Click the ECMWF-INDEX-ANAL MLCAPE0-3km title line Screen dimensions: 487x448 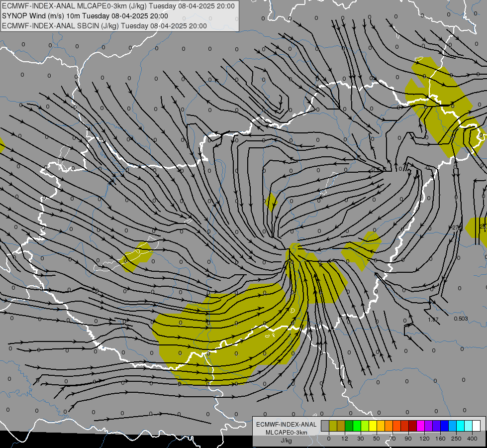(118, 6)
